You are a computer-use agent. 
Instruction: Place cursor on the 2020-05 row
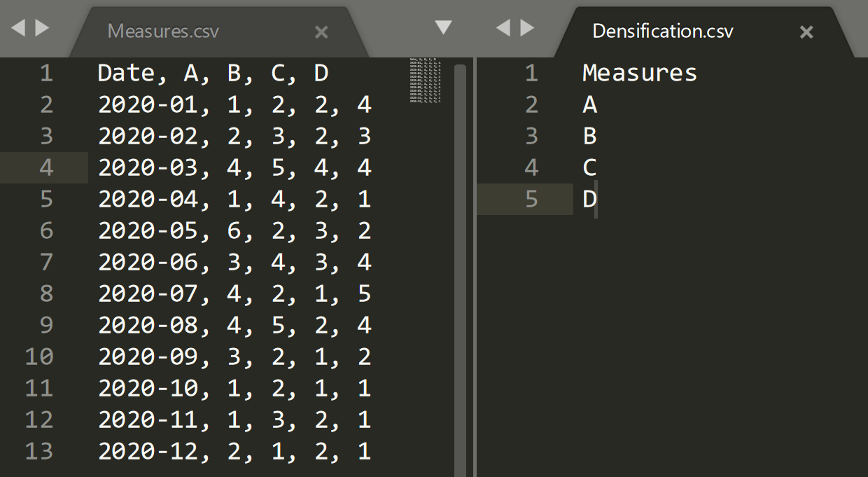click(x=234, y=231)
